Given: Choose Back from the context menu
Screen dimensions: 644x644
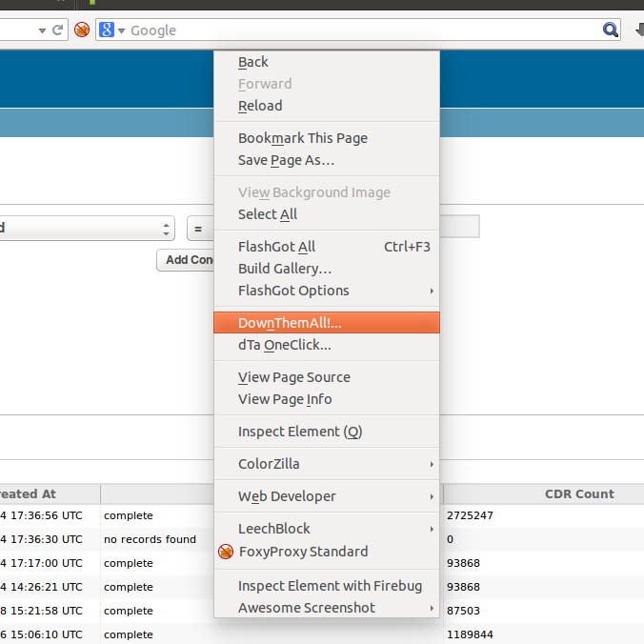Looking at the screenshot, I should point(327,62).
